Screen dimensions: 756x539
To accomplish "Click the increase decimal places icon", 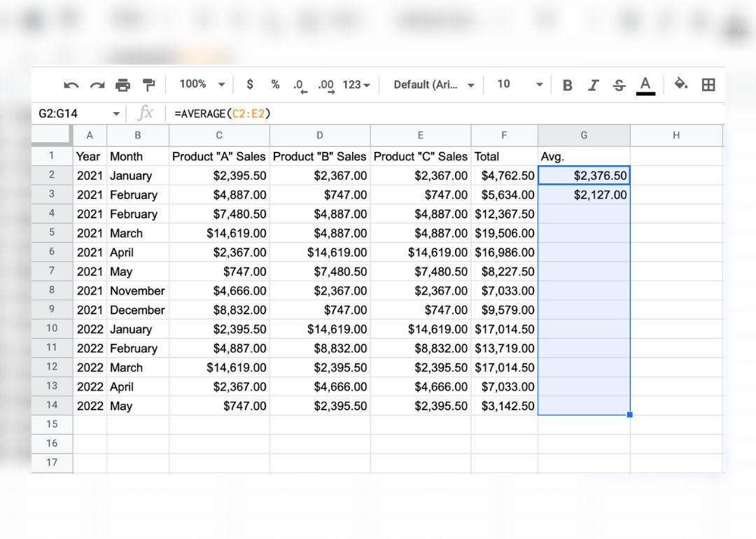I will click(325, 85).
